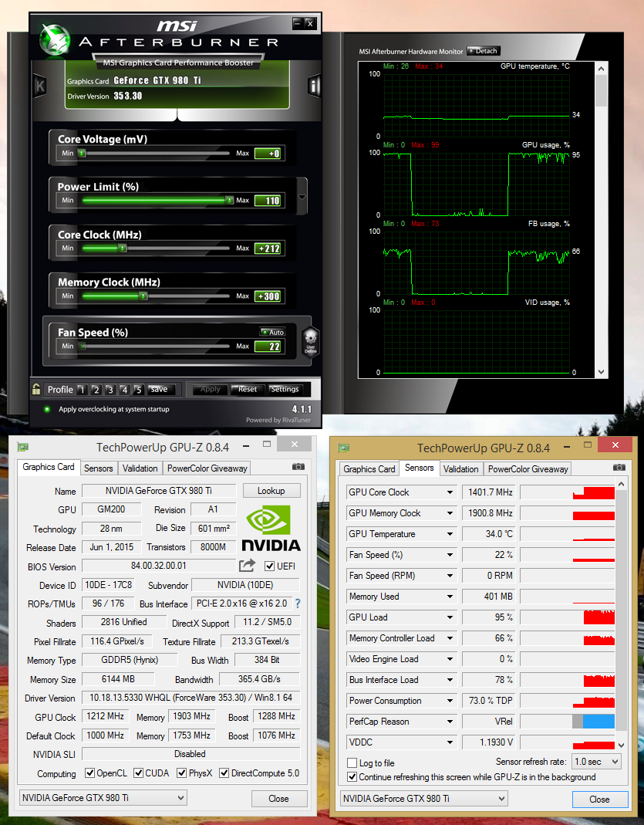Click the left GPU-Z window title icon
The image size is (644, 825).
pyautogui.click(x=22, y=447)
